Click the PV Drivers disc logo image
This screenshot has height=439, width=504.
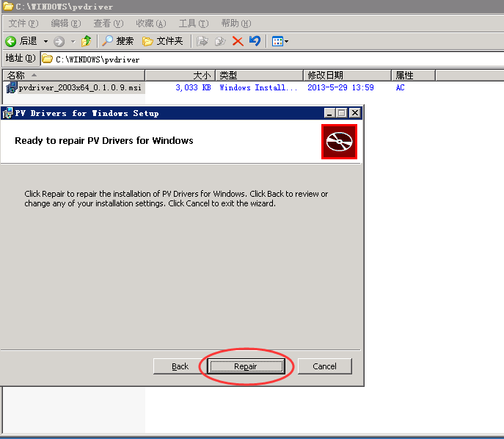(x=339, y=141)
